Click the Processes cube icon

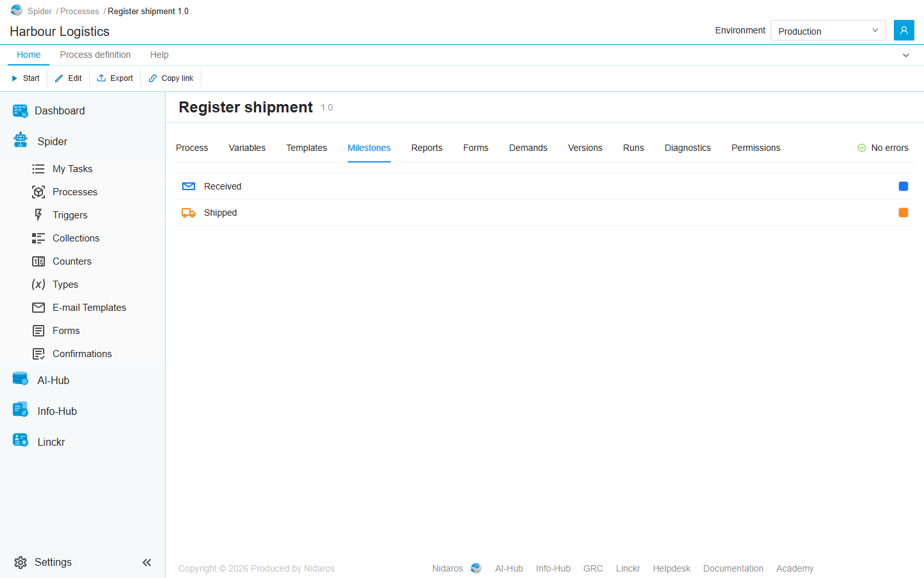[38, 192]
